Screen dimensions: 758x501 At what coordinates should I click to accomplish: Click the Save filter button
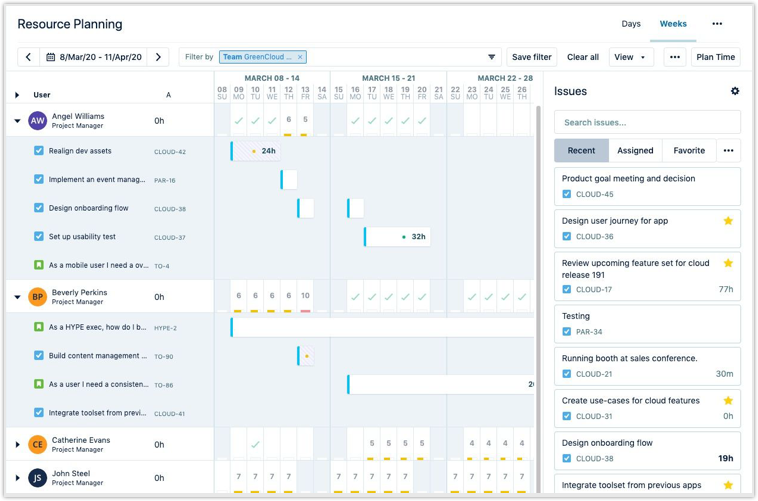(531, 58)
